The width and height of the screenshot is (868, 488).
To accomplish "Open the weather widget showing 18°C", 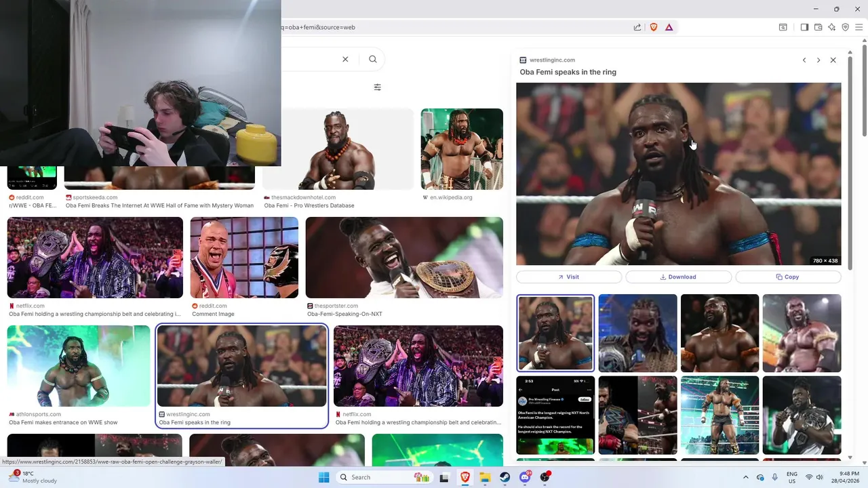I will (x=33, y=477).
